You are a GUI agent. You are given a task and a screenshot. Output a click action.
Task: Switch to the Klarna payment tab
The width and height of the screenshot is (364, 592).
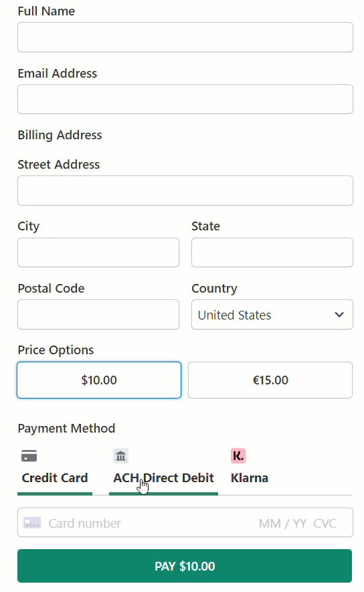250,470
